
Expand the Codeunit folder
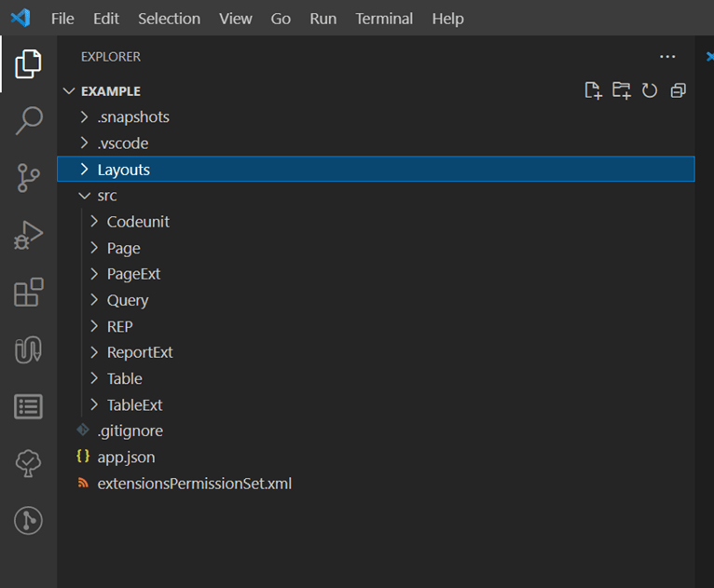coord(137,222)
